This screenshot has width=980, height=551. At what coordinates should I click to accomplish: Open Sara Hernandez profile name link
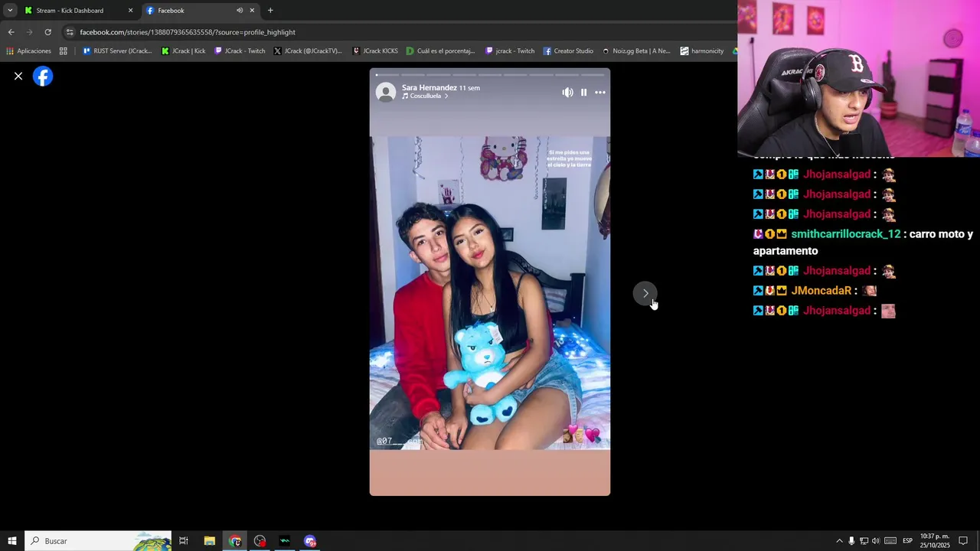click(x=430, y=87)
